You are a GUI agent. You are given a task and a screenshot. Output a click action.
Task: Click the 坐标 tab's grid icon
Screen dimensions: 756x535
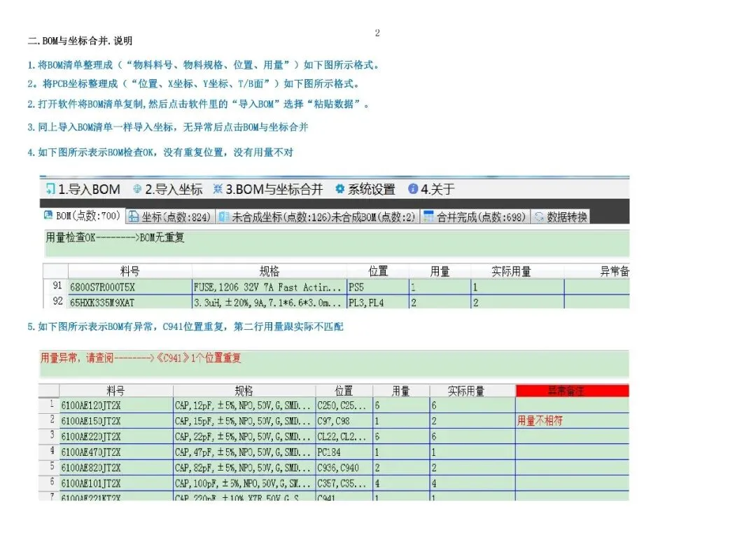click(x=134, y=217)
